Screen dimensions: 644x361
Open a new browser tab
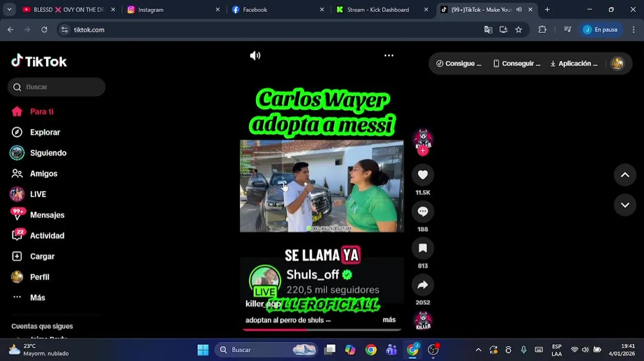547,10
